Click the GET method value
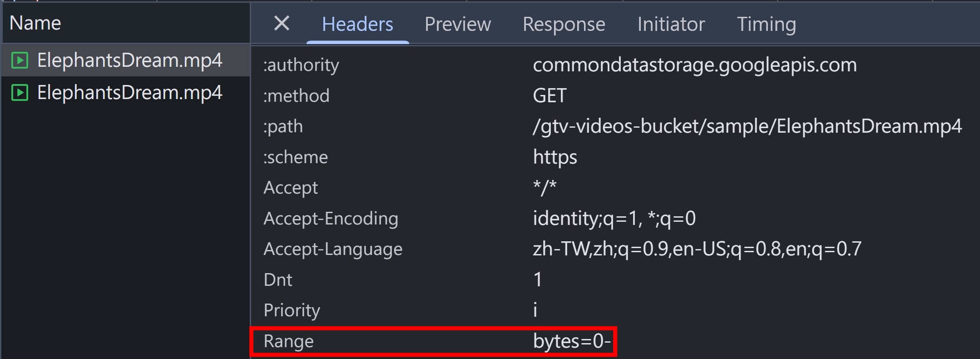Viewport: 980px width, 359px height. (x=549, y=96)
